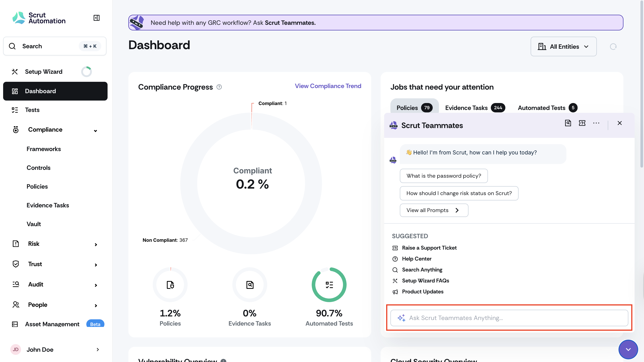The width and height of the screenshot is (644, 362).
Task: Choose the 'How should I change risk status' prompt
Action: [459, 193]
